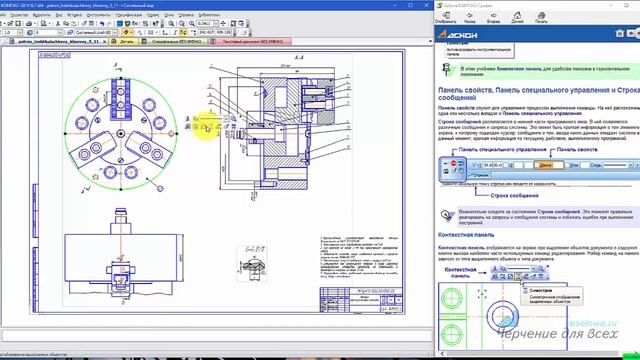Click the Print icon in the toolbar

29,23
